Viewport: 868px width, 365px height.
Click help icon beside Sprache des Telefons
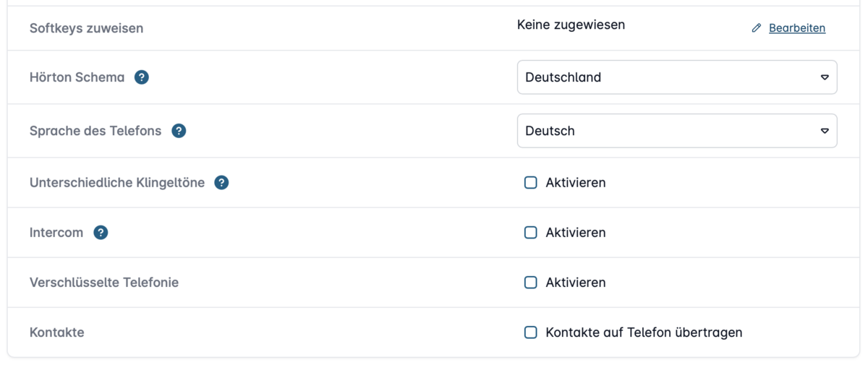click(179, 131)
